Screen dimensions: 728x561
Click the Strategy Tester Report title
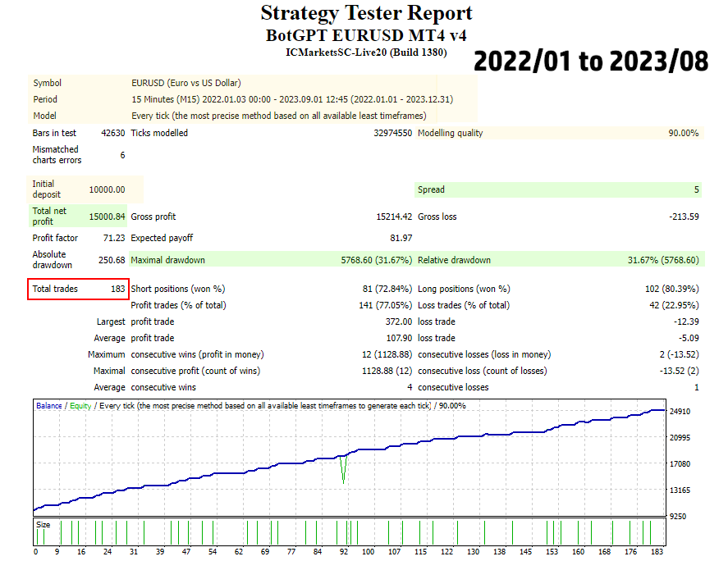[x=366, y=14]
